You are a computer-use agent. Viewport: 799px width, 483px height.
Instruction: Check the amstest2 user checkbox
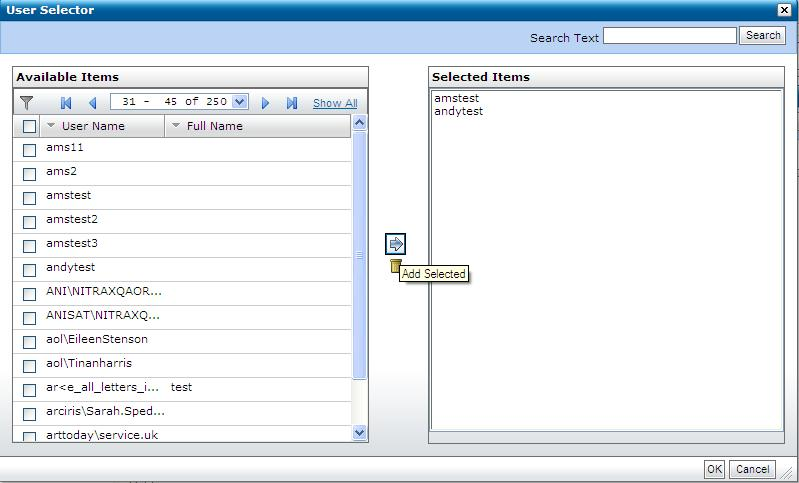point(30,222)
